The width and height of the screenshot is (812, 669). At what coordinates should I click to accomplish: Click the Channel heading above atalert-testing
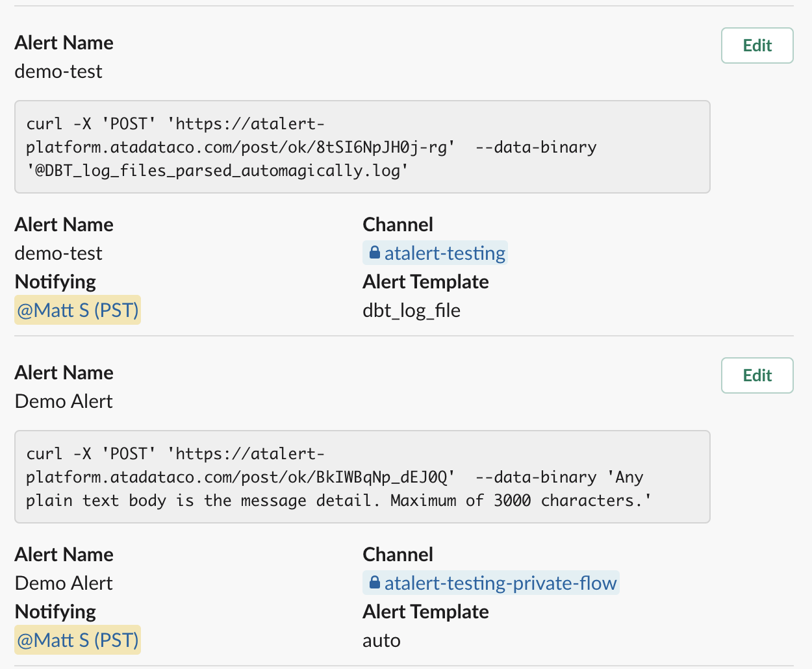398,225
